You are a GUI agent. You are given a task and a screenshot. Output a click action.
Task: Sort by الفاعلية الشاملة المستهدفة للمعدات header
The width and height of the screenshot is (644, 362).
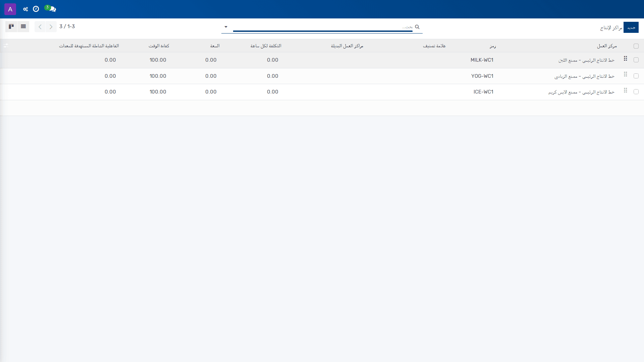(89, 46)
